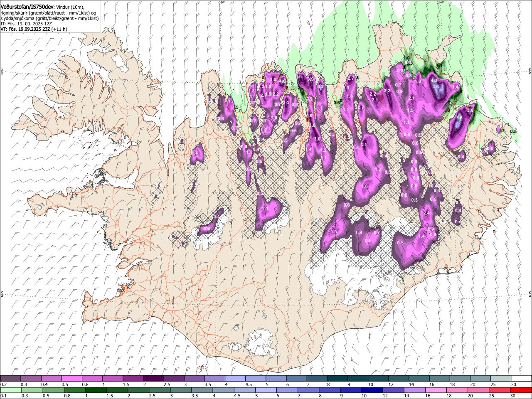
Task: Click the Veðurstofan/IS750dev title text
Action: click(x=27, y=7)
